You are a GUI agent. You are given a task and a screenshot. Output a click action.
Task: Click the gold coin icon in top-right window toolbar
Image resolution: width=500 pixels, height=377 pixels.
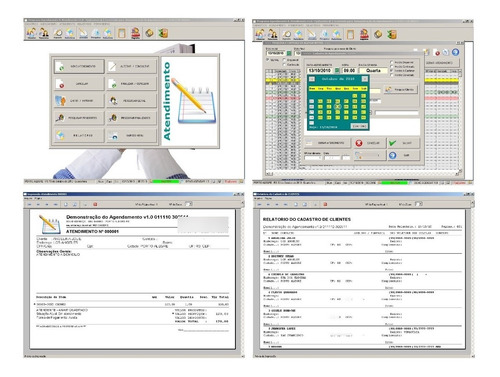click(378, 34)
